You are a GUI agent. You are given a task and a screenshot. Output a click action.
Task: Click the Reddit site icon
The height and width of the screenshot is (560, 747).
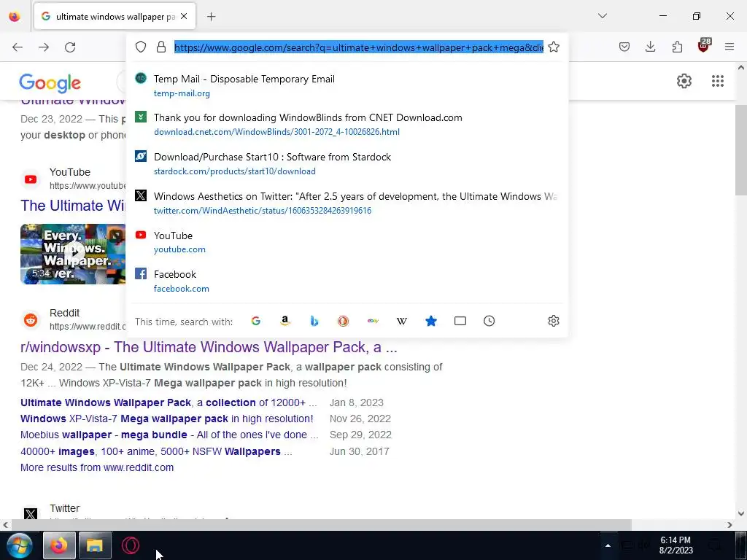point(31,319)
